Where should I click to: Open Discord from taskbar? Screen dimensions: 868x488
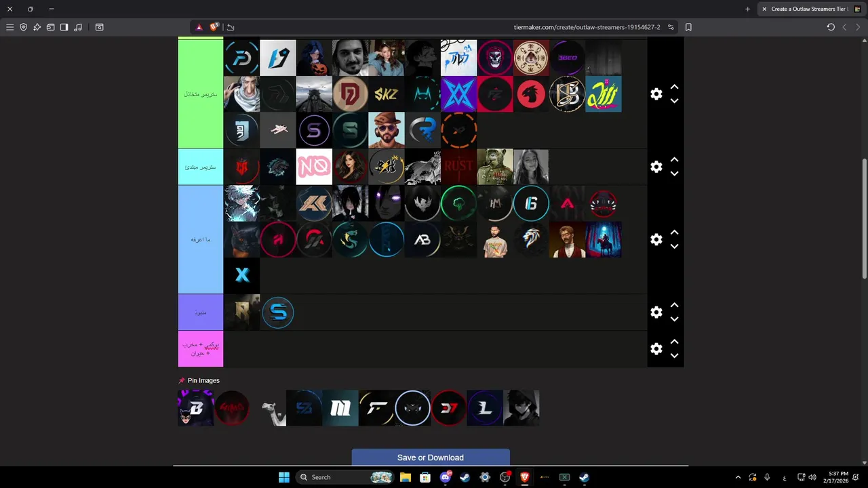(446, 477)
